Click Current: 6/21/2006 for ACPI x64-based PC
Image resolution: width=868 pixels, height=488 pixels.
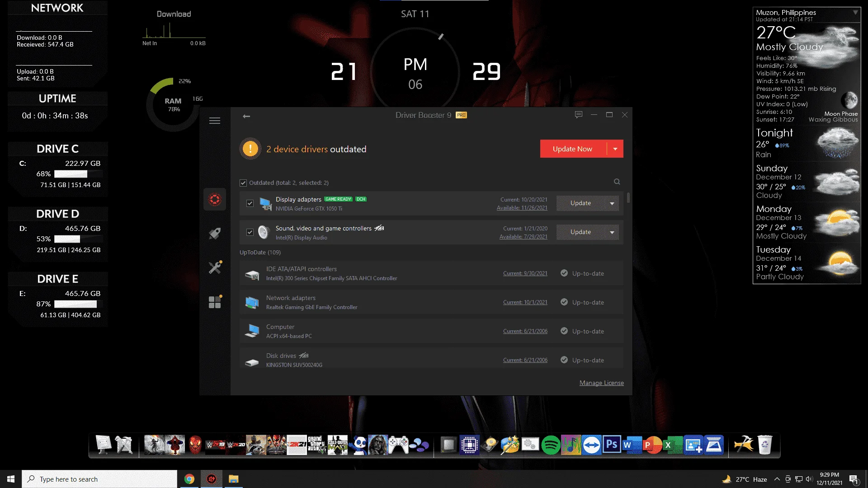(x=525, y=331)
